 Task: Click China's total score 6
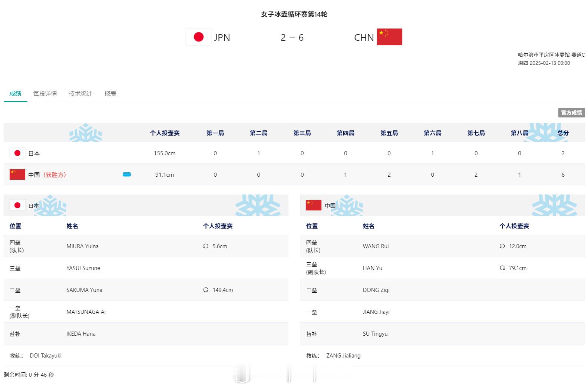563,175
